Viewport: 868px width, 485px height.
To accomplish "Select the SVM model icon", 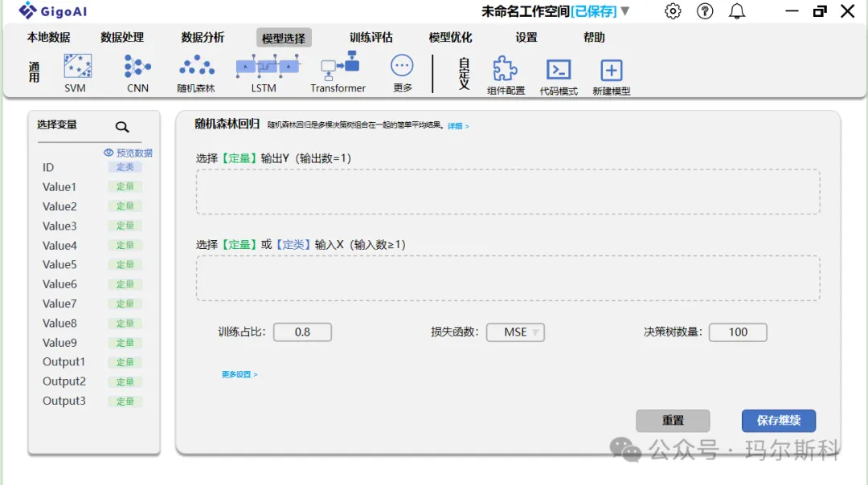I will 77,67.
